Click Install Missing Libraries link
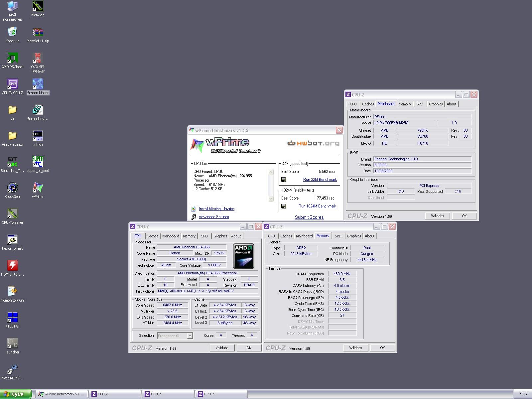Image resolution: width=532 pixels, height=399 pixels. click(216, 209)
